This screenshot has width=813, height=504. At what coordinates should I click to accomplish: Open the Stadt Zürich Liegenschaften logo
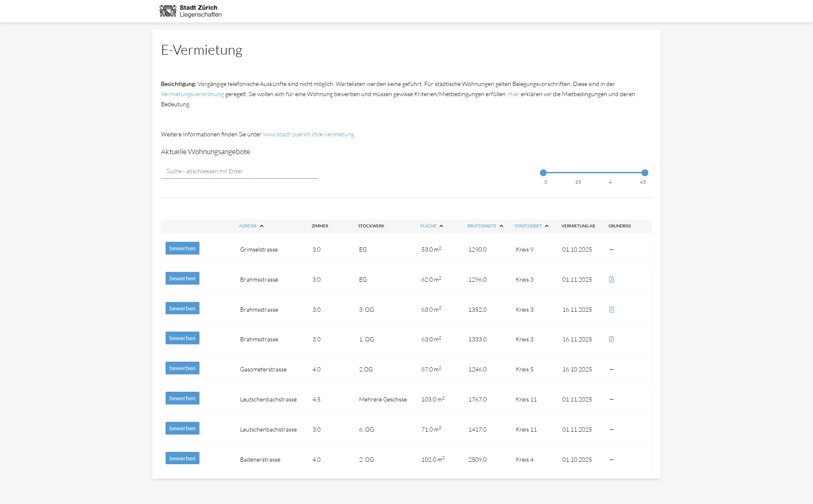point(191,11)
